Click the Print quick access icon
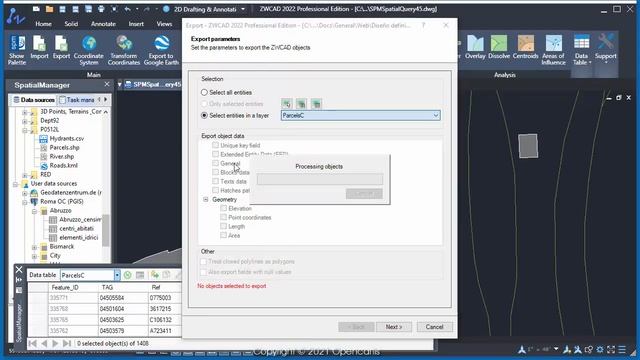 (101, 9)
